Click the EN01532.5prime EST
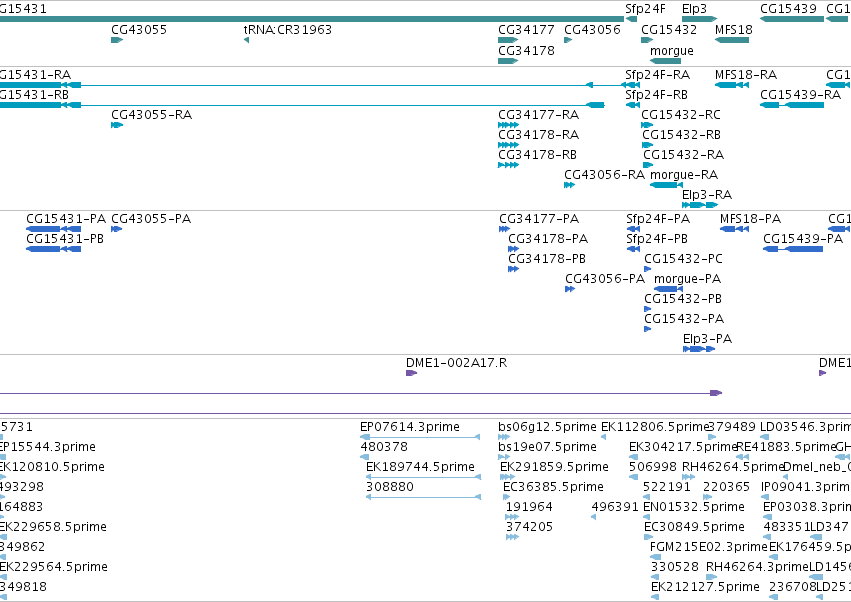The width and height of the screenshot is (851, 602). tap(646, 517)
